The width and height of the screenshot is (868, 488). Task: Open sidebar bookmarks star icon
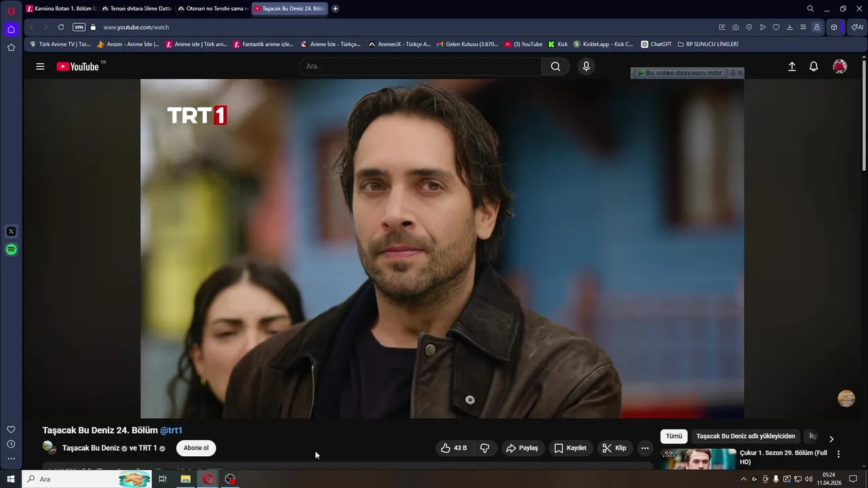coord(11,47)
